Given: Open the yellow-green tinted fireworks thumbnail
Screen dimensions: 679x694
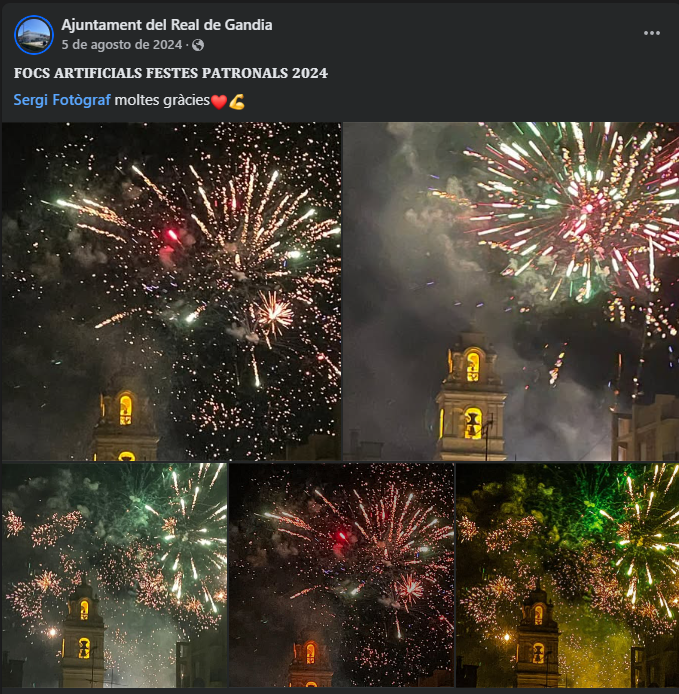Looking at the screenshot, I should click(567, 575).
